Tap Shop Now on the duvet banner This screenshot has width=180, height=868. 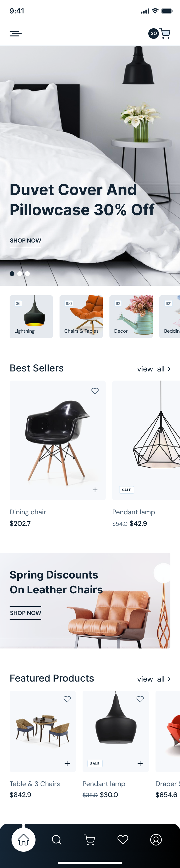(25, 241)
